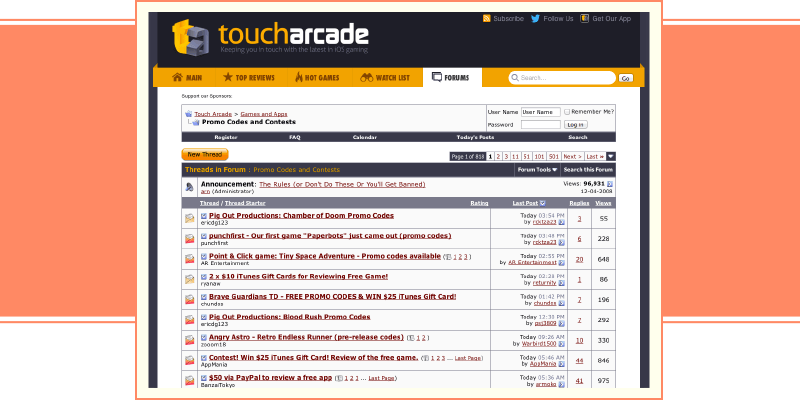Open Today's Posts

475,137
